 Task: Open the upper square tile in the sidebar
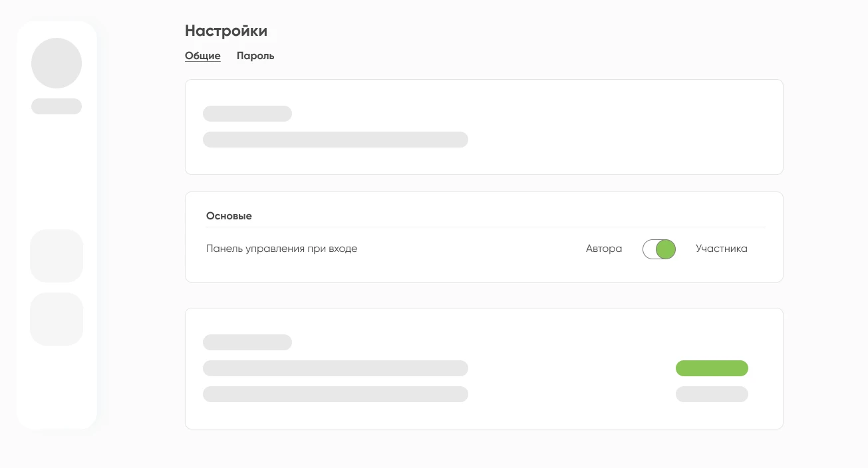click(x=57, y=256)
